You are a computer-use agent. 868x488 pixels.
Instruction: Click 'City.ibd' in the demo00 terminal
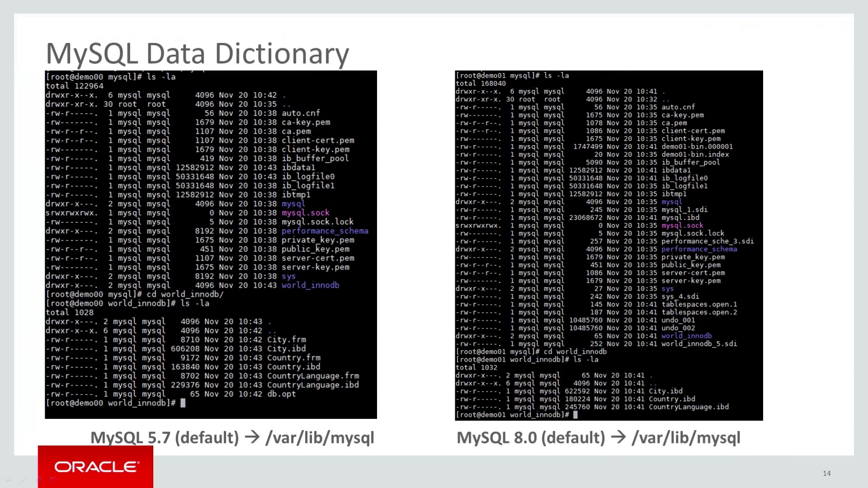tap(287, 348)
